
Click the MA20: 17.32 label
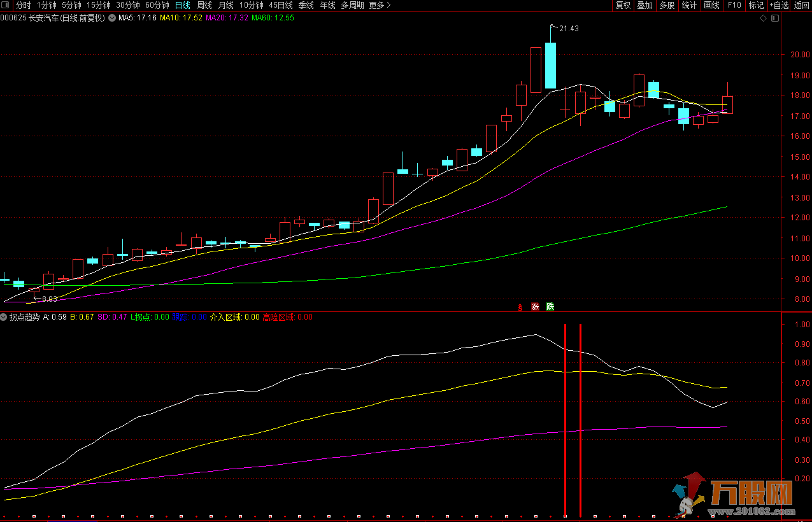[227, 18]
